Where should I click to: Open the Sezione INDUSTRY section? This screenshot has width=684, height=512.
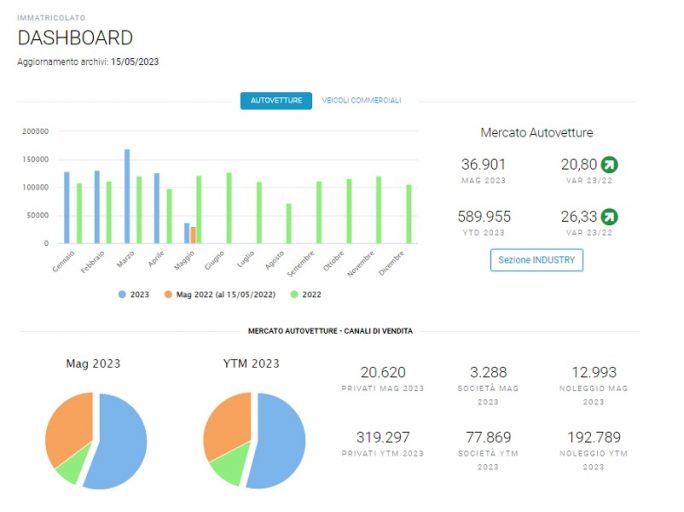click(x=537, y=260)
